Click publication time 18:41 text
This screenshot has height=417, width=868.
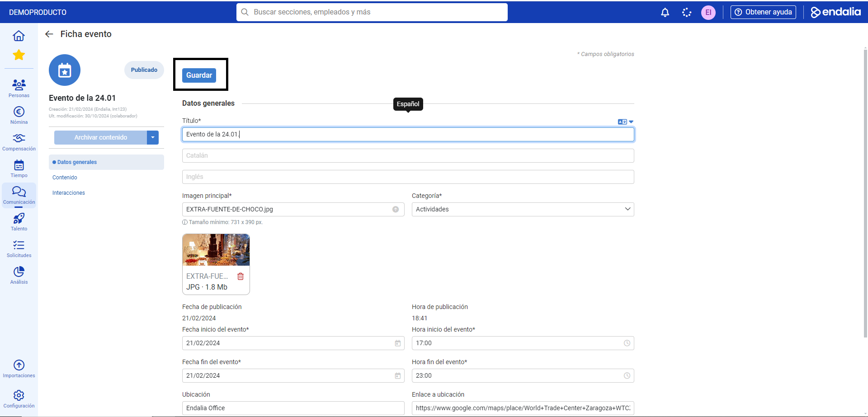click(x=420, y=318)
